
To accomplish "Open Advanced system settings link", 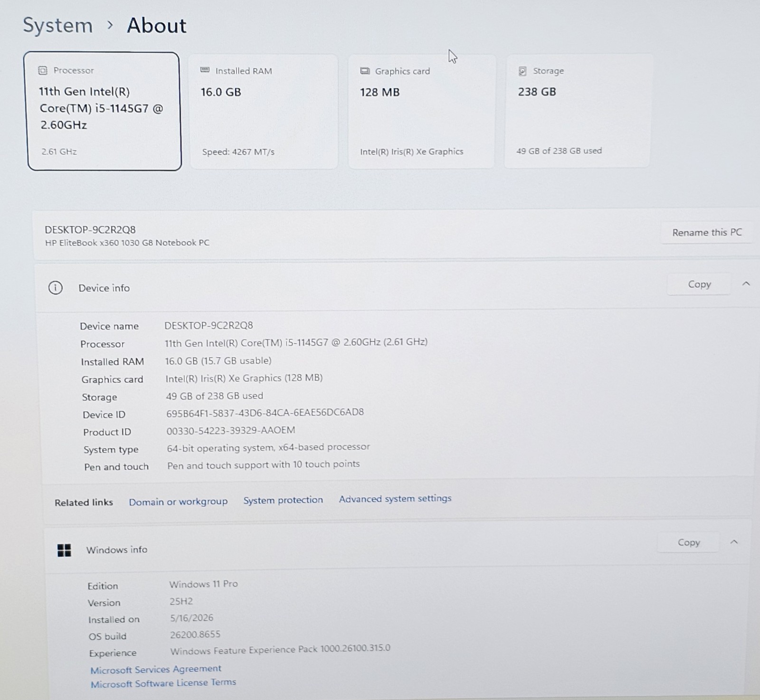I will [395, 498].
